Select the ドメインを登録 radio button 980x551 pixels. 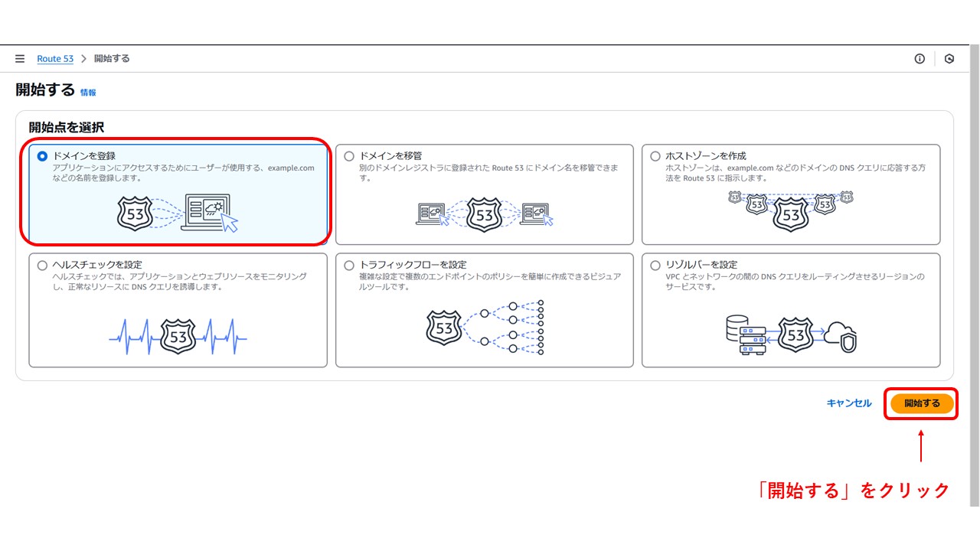tap(42, 156)
